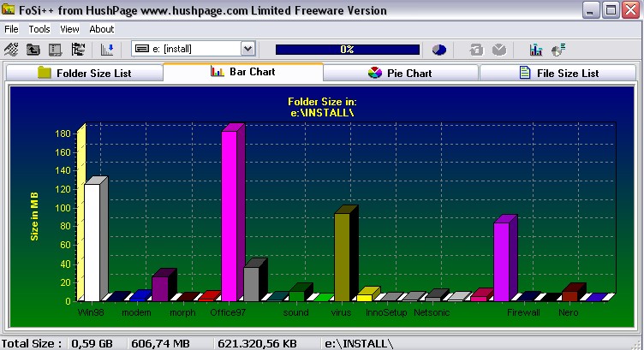Maximize the FoSi++ window

(x=611, y=10)
